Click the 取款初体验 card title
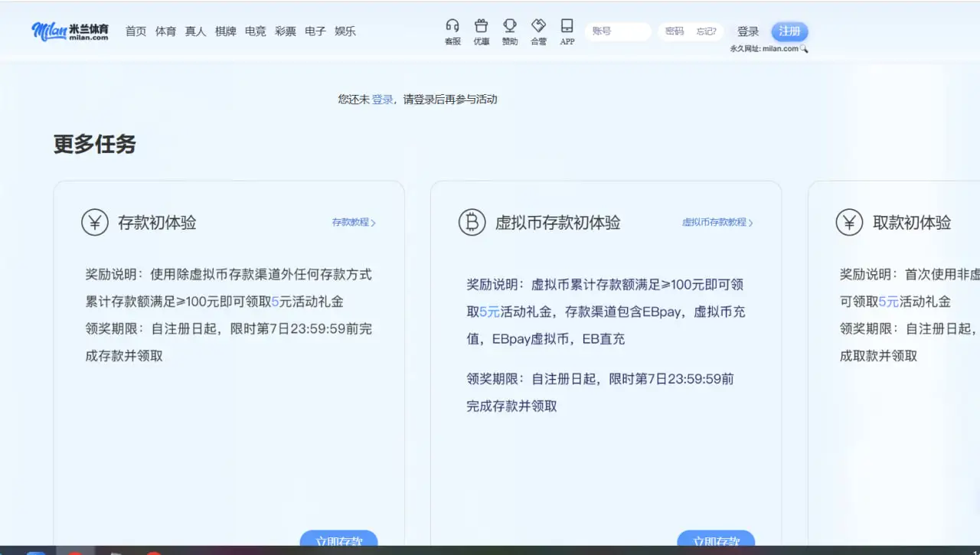Screen dimensions: 980x555 click(x=912, y=223)
